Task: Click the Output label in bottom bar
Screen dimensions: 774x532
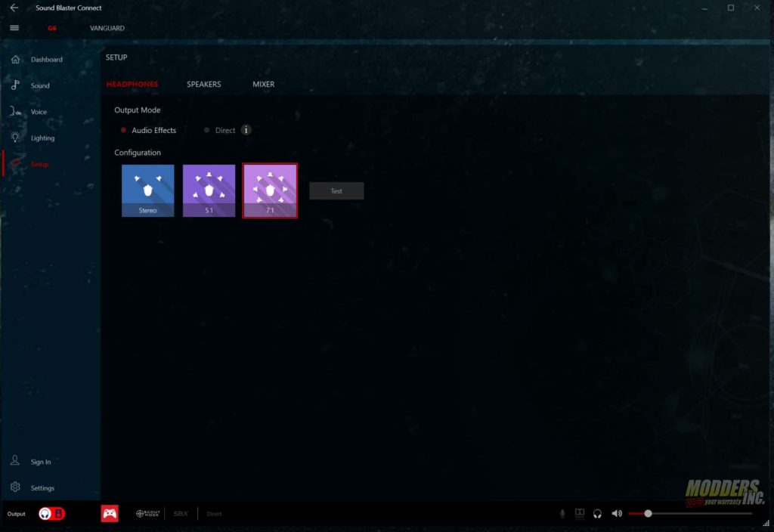Action: [17, 514]
